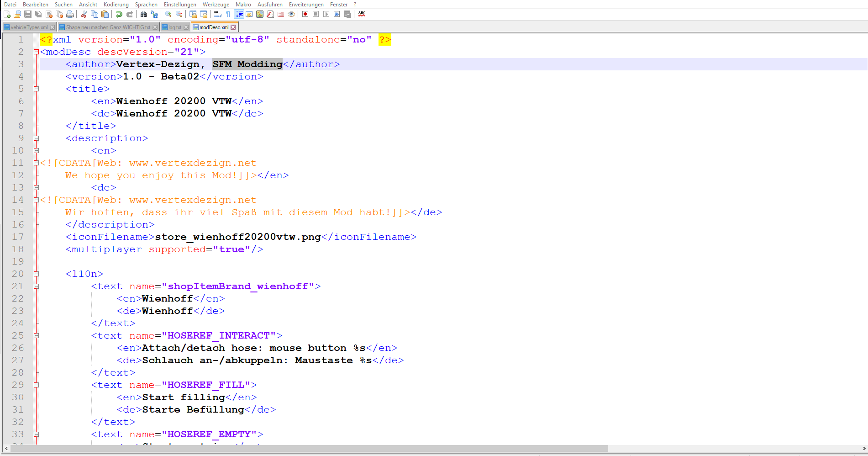868x456 pixels.
Task: Switch to Shape neu machen Ganz WICHTIG.txt tab
Action: coord(108,27)
